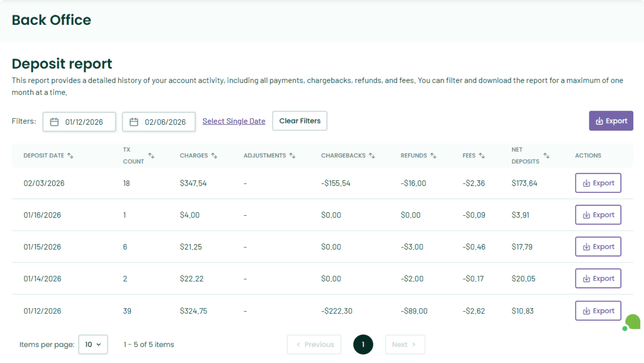
Task: Click the Chargebacks sort arrows
Action: pos(372,156)
